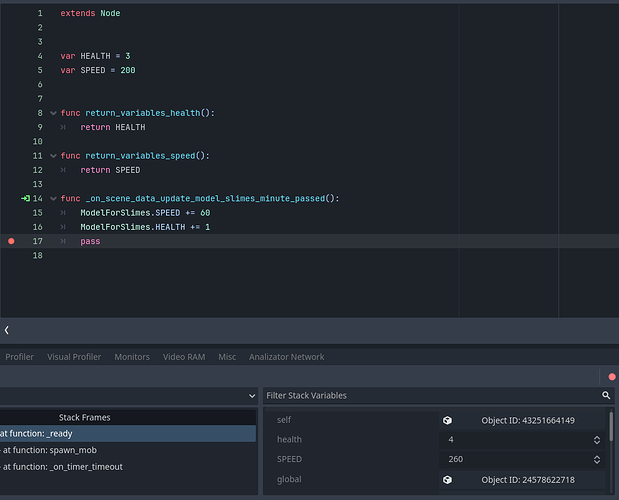Click the red breakpoint indicator in debugger toolbar

point(612,377)
